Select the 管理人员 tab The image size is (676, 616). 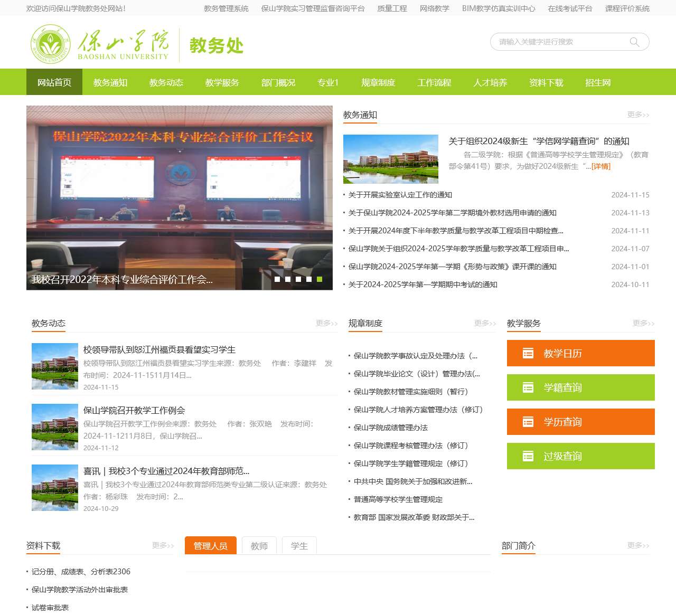pos(210,546)
